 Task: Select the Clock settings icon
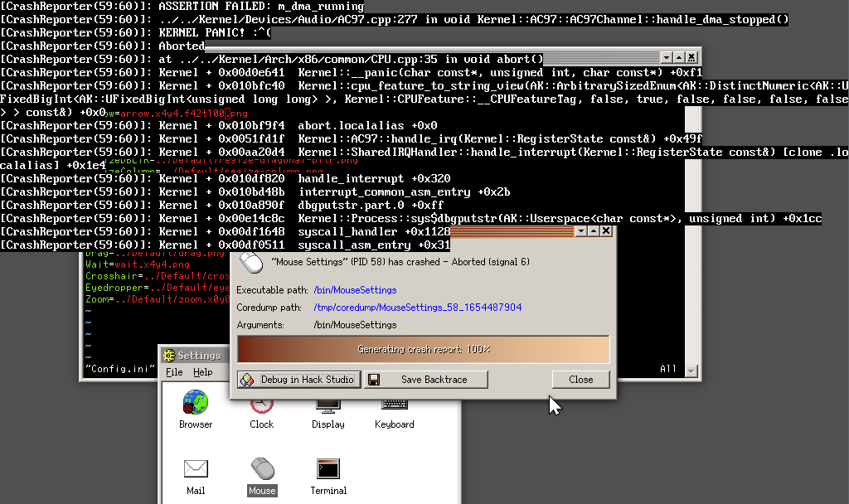[261, 405]
